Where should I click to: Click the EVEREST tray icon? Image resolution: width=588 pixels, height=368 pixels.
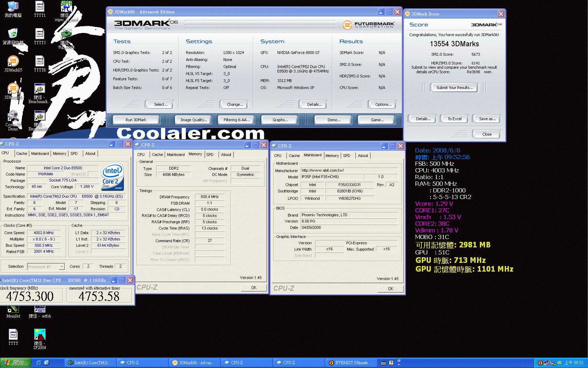coord(540,363)
